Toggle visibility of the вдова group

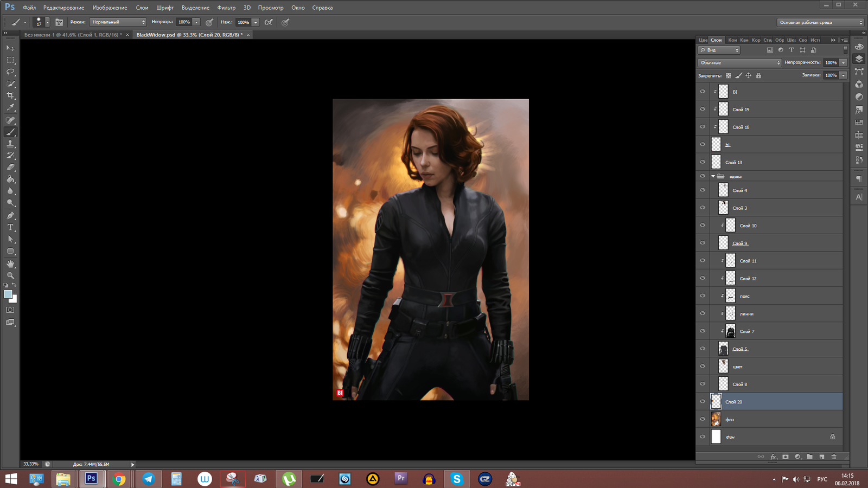tap(703, 176)
